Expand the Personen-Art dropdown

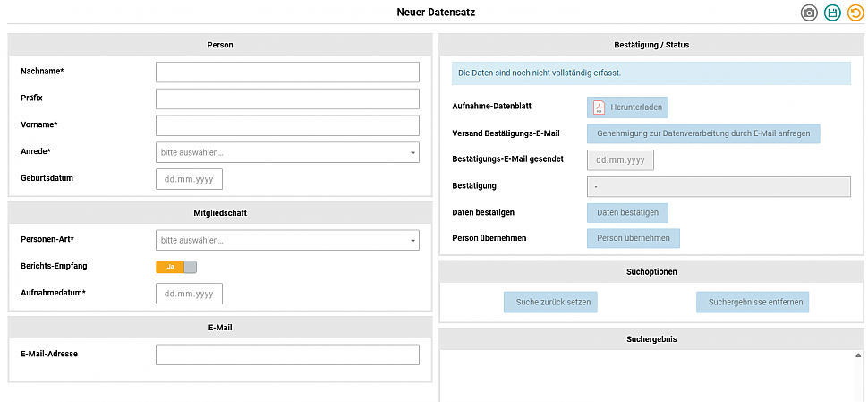point(286,240)
